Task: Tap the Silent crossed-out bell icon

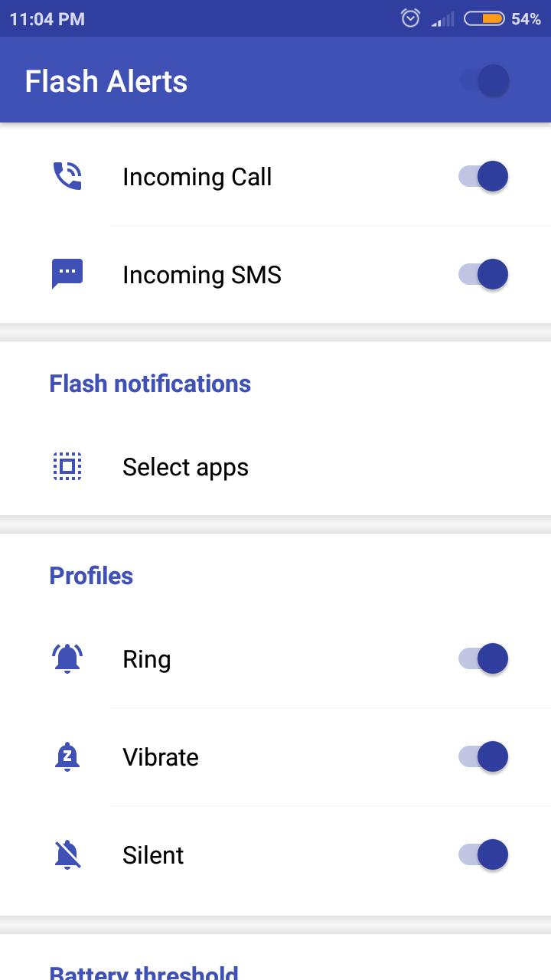Action: pyautogui.click(x=67, y=854)
